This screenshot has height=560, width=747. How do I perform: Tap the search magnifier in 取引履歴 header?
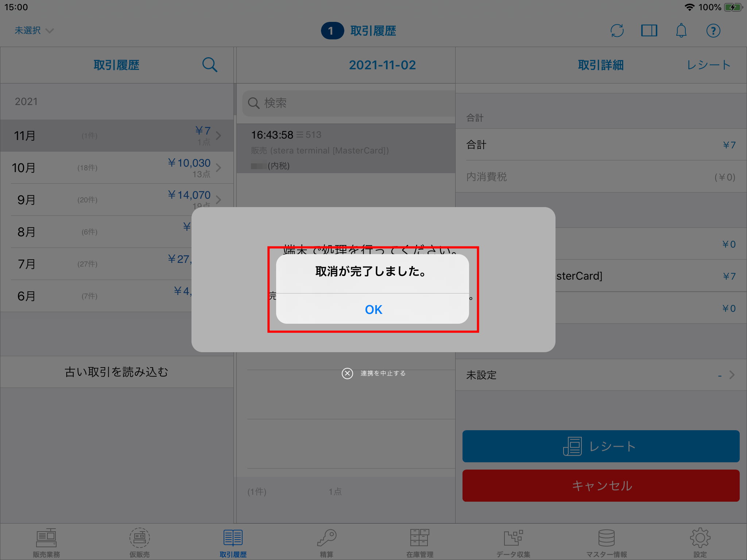point(210,65)
